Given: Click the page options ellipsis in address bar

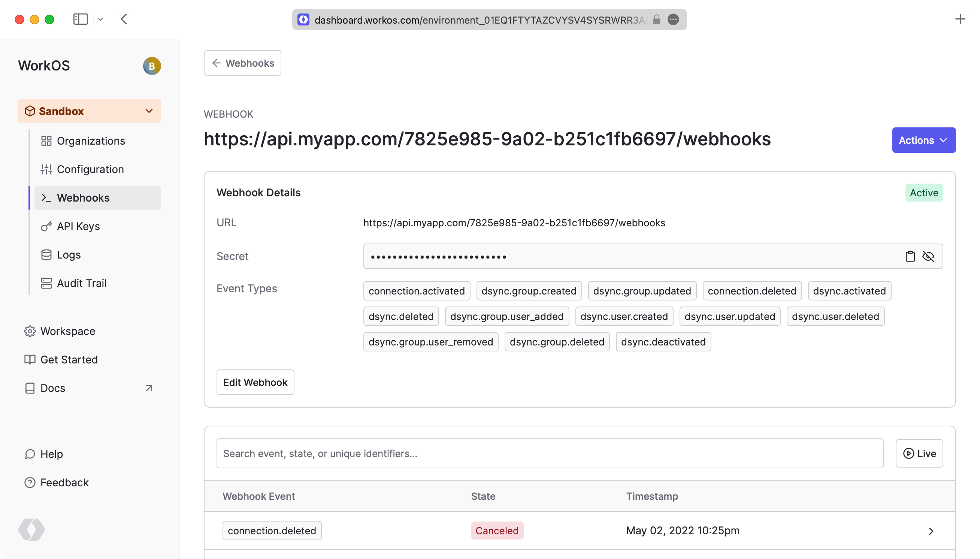Looking at the screenshot, I should click(673, 19).
